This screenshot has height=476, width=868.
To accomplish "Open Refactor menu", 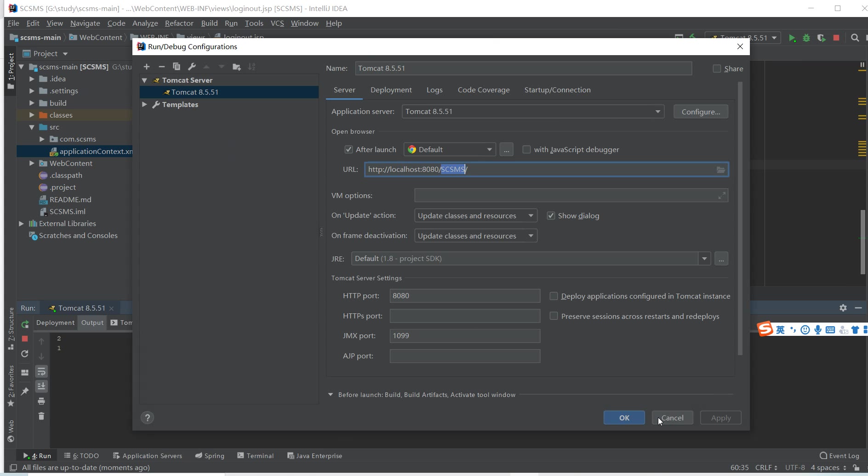I will point(179,23).
